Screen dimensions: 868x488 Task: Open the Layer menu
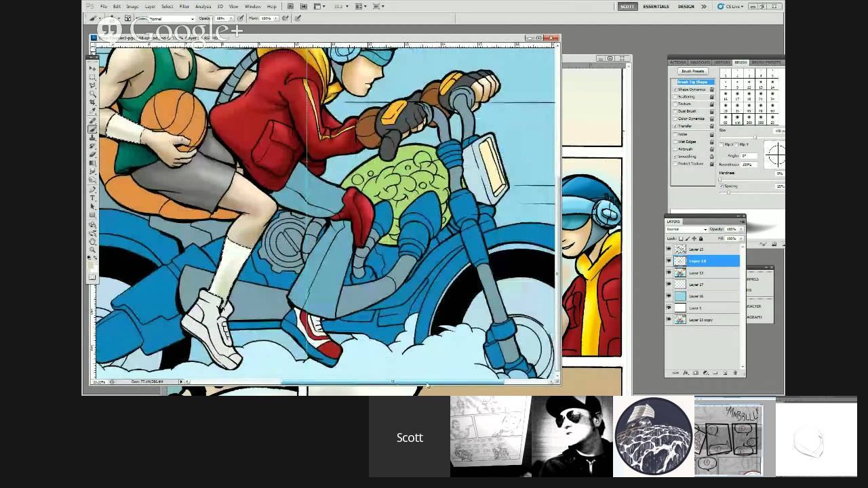coord(150,7)
